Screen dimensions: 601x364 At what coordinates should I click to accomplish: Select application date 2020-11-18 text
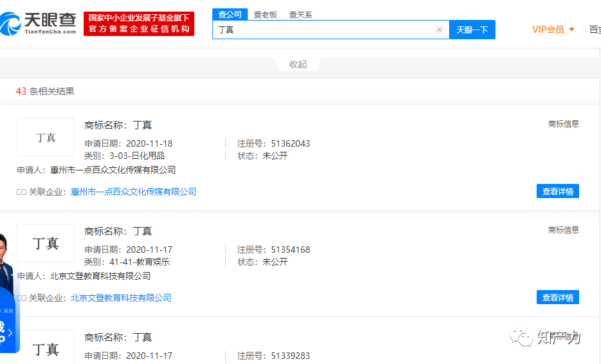click(x=149, y=143)
